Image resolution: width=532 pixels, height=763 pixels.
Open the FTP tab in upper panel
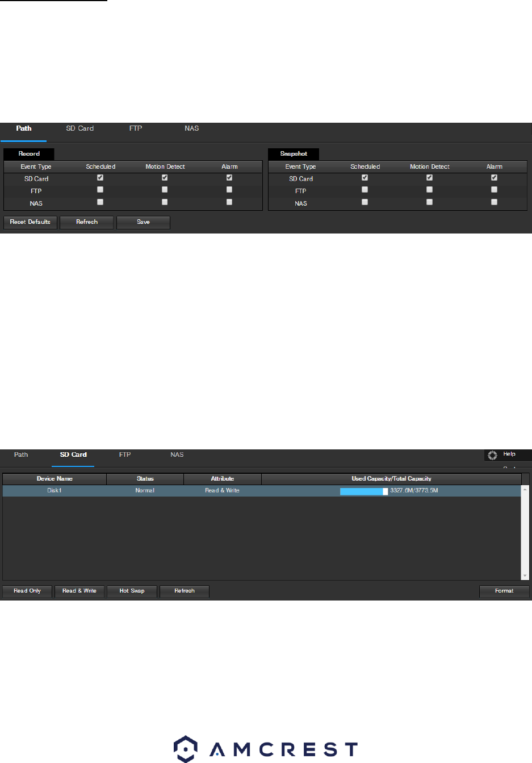(136, 128)
